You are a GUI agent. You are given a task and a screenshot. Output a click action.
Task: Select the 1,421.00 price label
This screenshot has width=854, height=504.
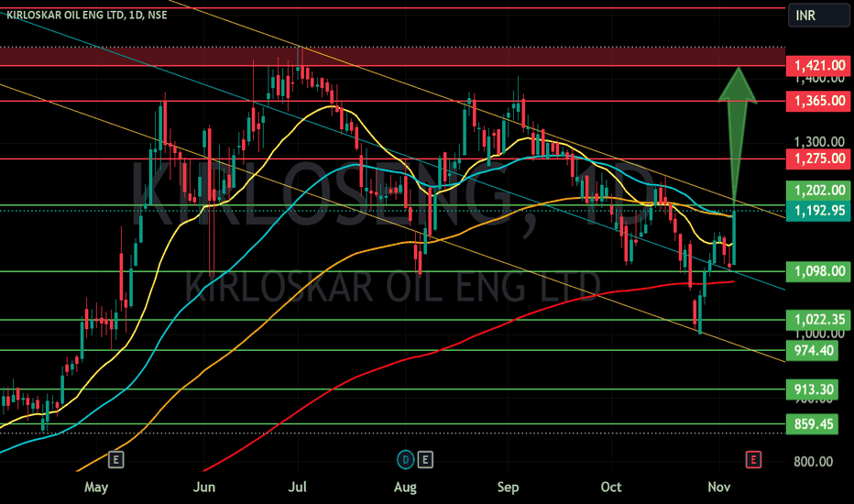[x=818, y=66]
